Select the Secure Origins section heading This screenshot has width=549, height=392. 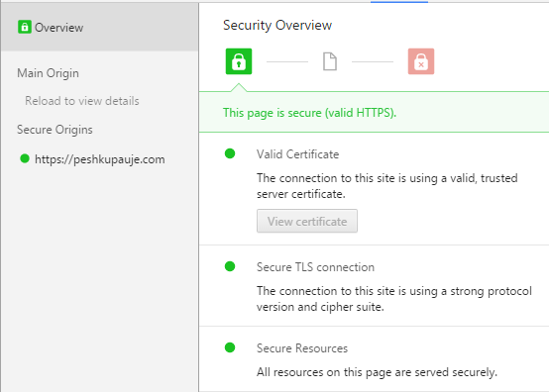click(x=55, y=130)
